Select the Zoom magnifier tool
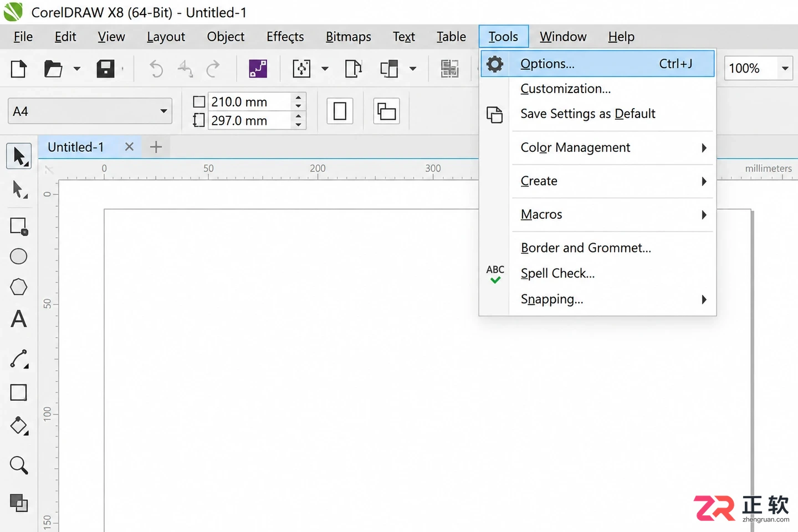 click(x=19, y=465)
